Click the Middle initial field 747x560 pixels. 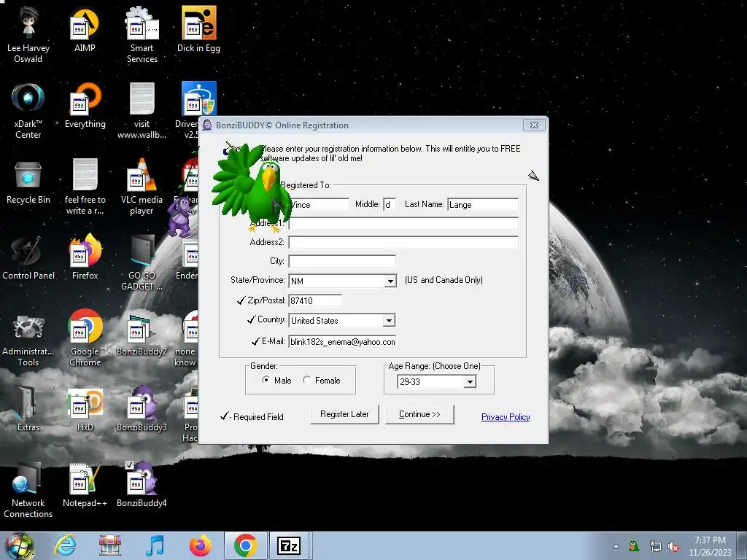coord(390,204)
